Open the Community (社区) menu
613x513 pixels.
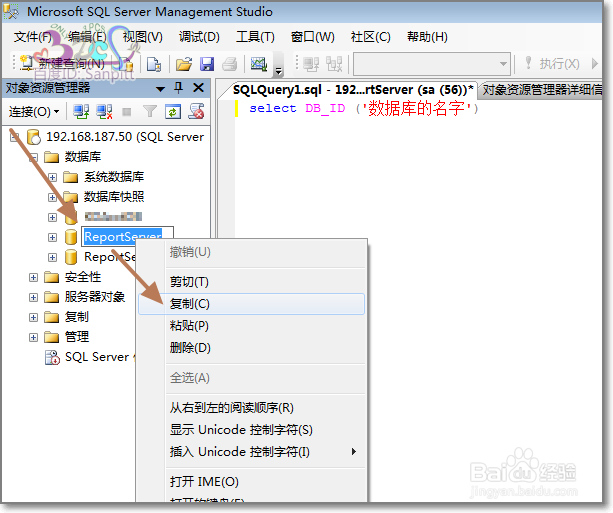(x=371, y=37)
